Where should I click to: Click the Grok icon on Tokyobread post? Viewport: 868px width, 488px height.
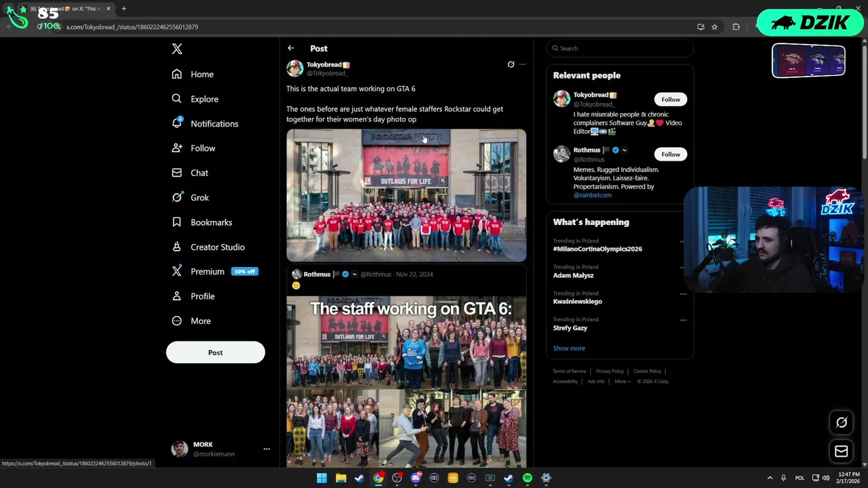511,64
